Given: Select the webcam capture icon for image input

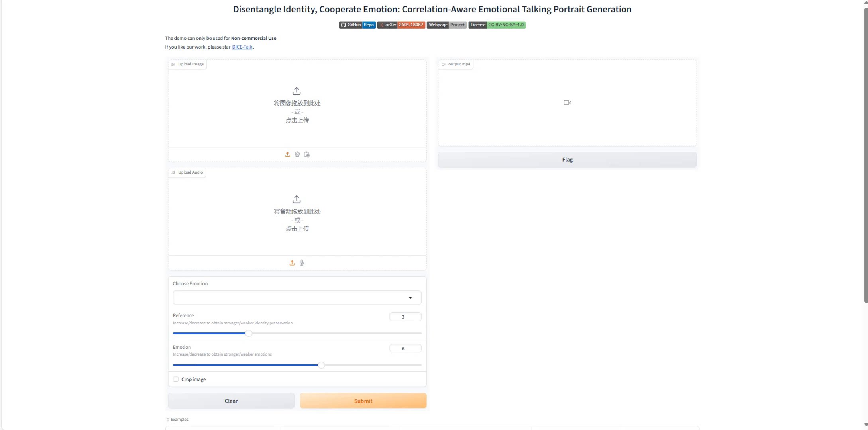Looking at the screenshot, I should click(x=297, y=154).
